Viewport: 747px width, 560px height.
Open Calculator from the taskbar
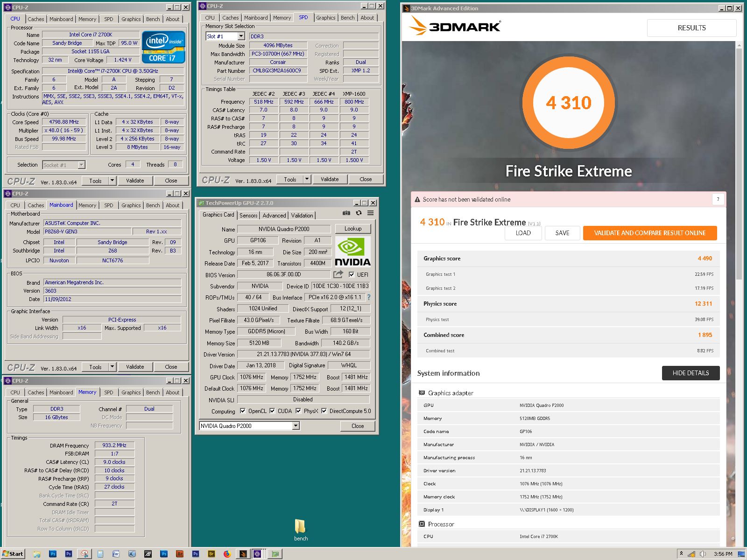100,554
